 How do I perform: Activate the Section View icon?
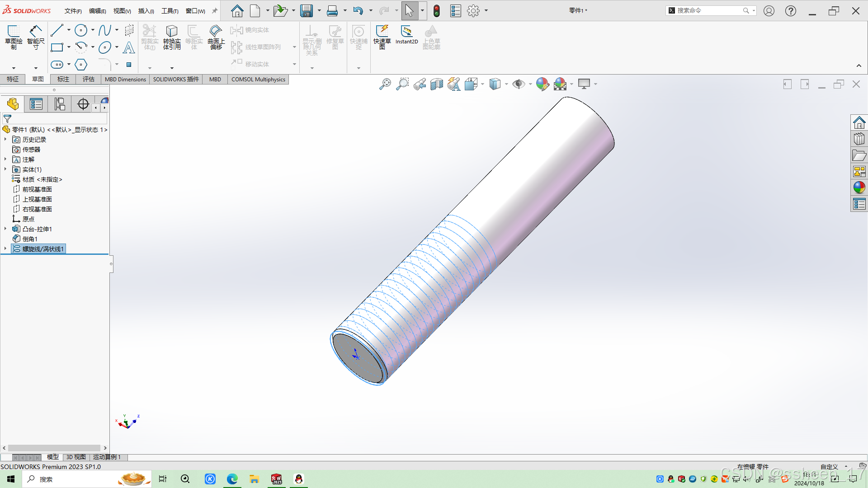437,84
